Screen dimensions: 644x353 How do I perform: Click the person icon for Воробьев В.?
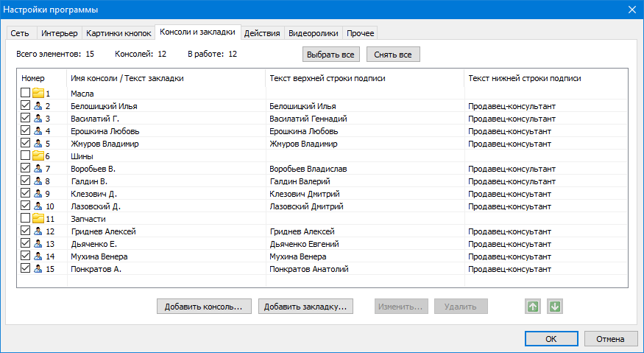pos(38,169)
